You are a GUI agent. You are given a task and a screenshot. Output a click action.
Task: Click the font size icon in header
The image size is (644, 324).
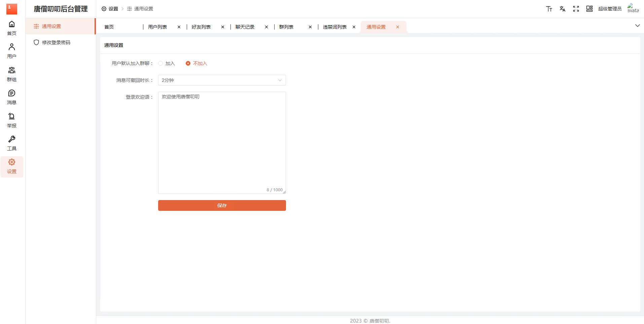(549, 9)
